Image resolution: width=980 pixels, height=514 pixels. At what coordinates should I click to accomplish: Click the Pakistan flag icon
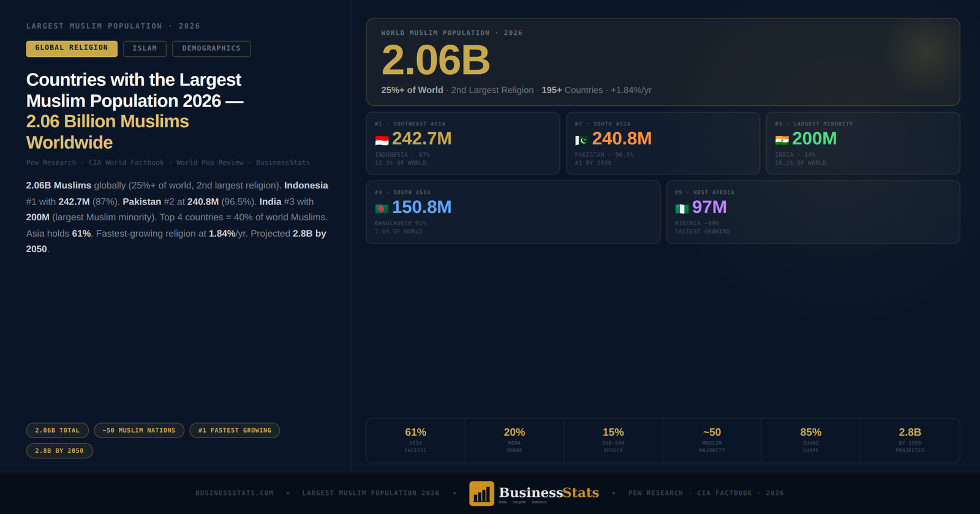point(581,140)
